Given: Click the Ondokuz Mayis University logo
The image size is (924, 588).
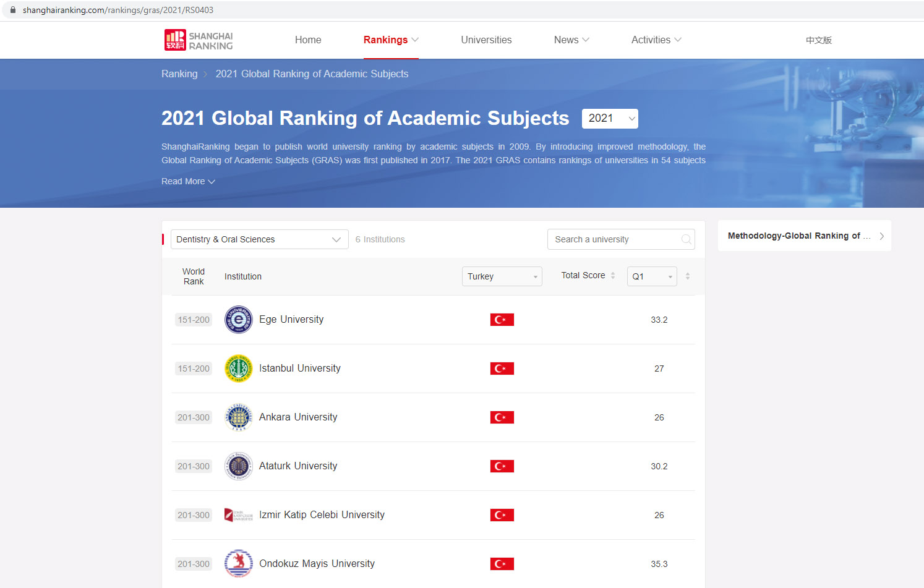Looking at the screenshot, I should pos(238,564).
